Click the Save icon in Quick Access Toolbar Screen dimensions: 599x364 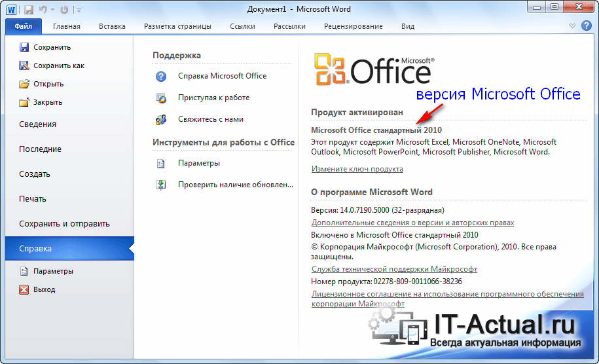(29, 10)
